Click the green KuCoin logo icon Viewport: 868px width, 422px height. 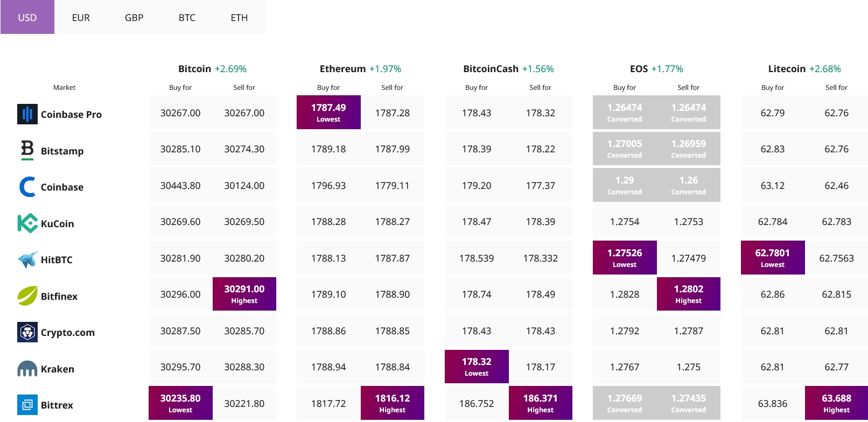pyautogui.click(x=27, y=223)
